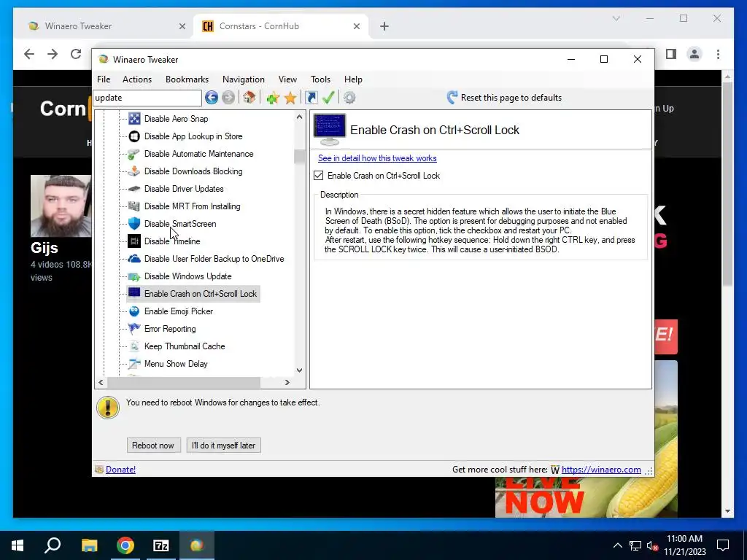This screenshot has width=747, height=560.
Task: Open the Actions menu
Action: 137,79
